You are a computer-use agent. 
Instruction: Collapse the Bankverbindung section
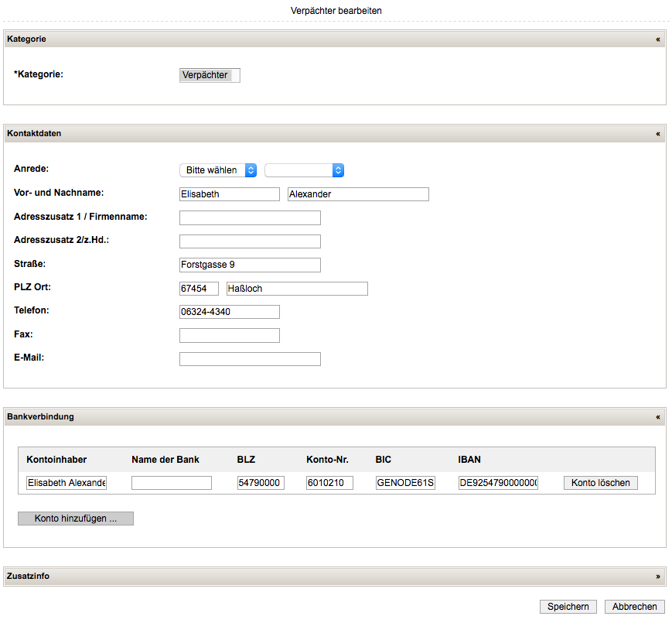[x=658, y=417]
